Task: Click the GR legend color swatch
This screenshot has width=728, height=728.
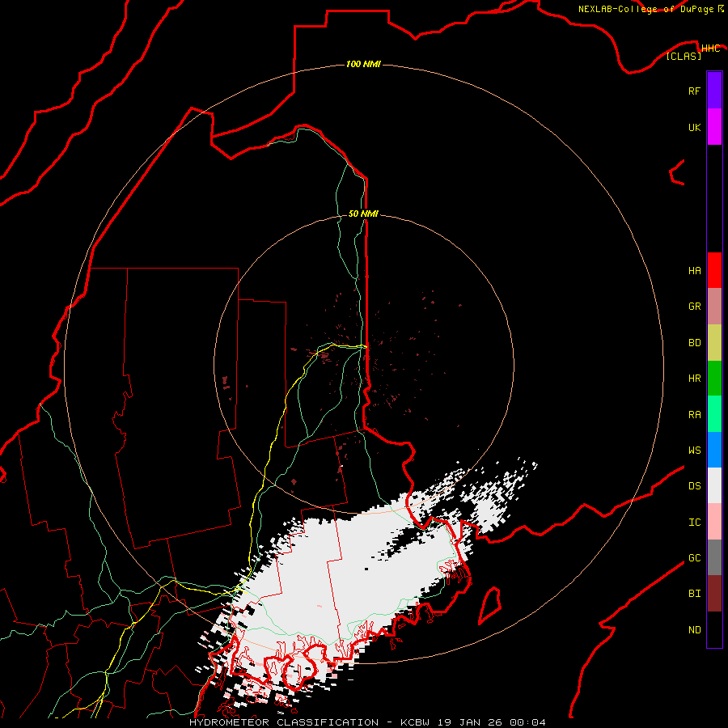Action: [x=714, y=307]
